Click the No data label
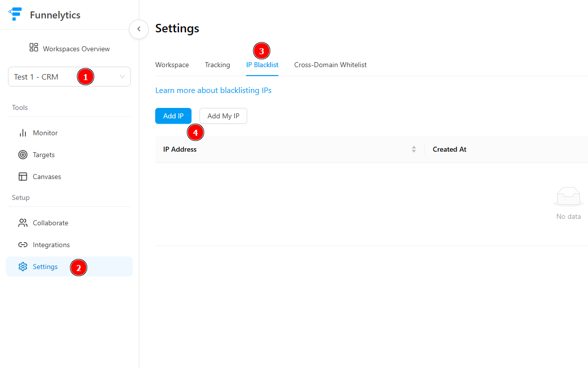Screen dimensions: 588x368 coord(569,217)
